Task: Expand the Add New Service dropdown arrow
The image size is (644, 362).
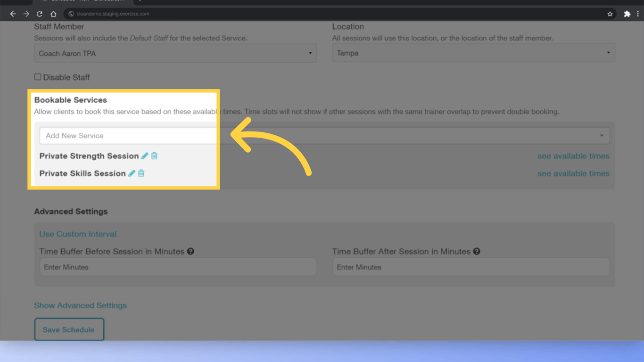Action: coord(602,135)
